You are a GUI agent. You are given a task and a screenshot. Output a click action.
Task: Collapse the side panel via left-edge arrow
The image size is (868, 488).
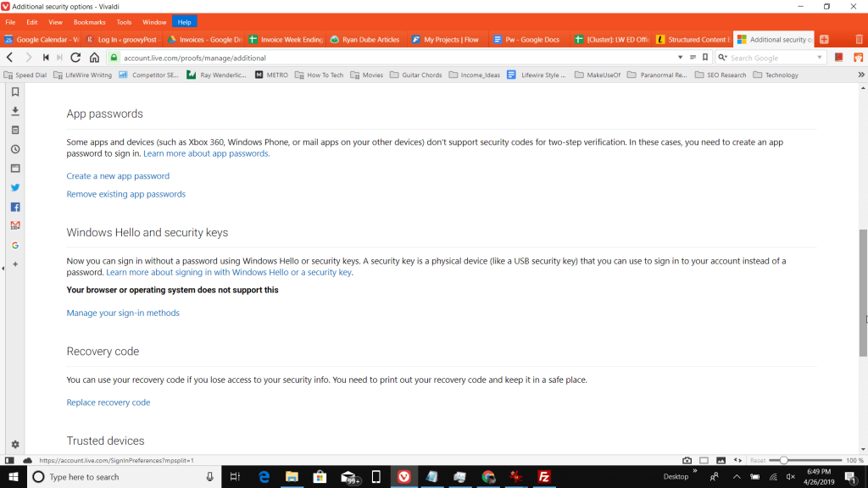pos(3,269)
